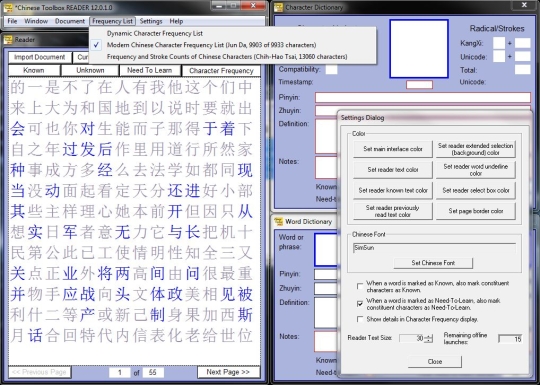Select Dynamic Character Frequency List entry
The image size is (540, 385).
click(x=232, y=33)
